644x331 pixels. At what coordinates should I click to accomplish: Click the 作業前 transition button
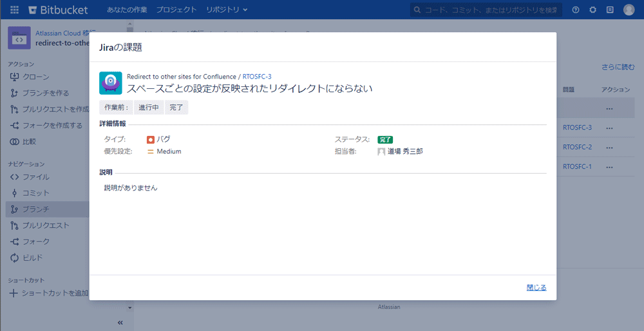click(116, 108)
